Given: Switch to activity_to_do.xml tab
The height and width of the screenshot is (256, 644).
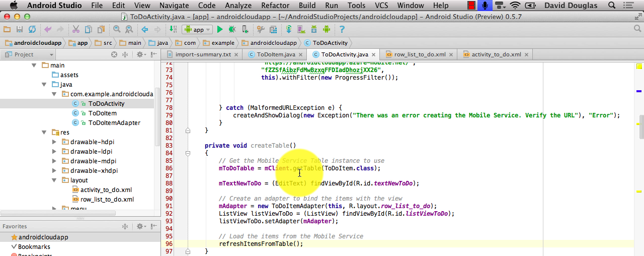Looking at the screenshot, I should [496, 54].
